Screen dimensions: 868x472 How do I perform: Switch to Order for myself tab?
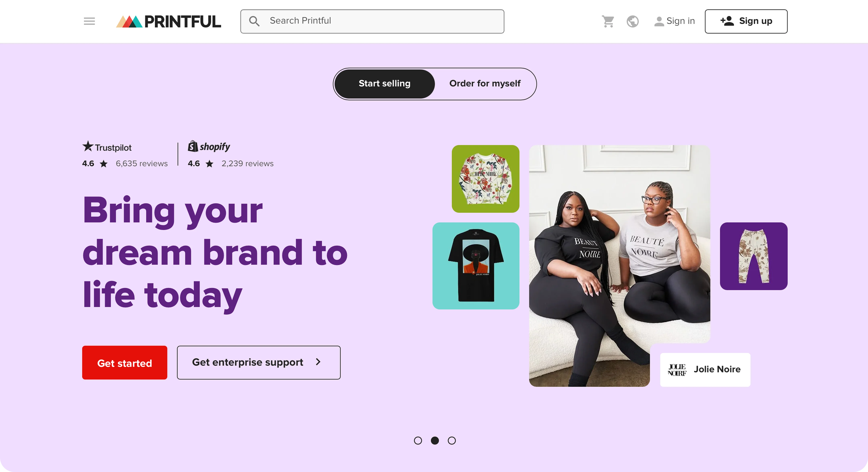(485, 84)
